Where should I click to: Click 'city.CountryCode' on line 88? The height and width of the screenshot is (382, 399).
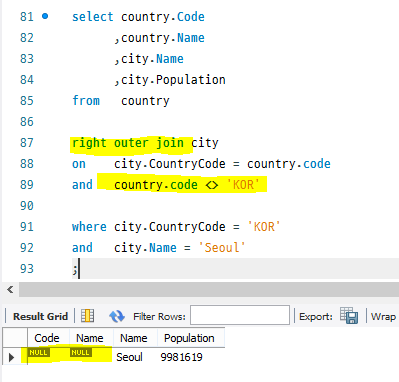(170, 164)
